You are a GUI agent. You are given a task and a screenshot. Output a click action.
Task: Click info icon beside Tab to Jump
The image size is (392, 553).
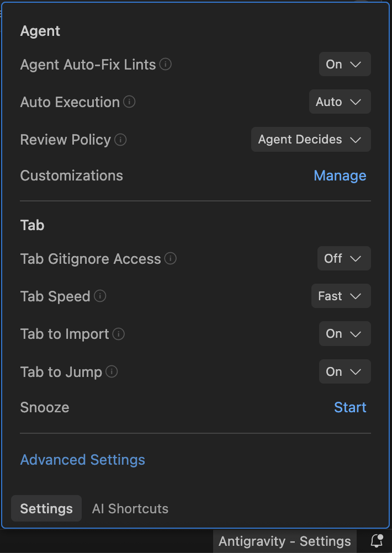[x=112, y=372]
